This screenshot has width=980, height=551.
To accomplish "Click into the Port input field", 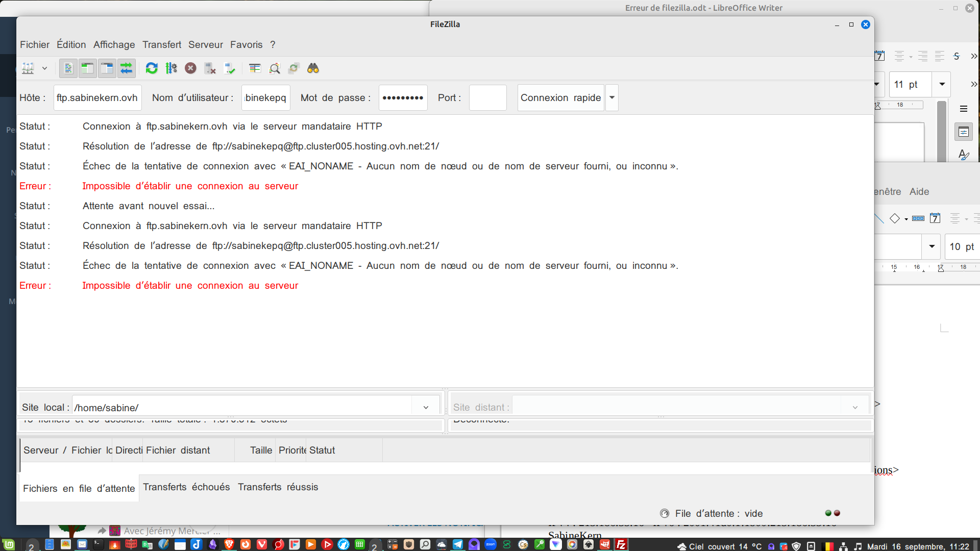I will [487, 97].
